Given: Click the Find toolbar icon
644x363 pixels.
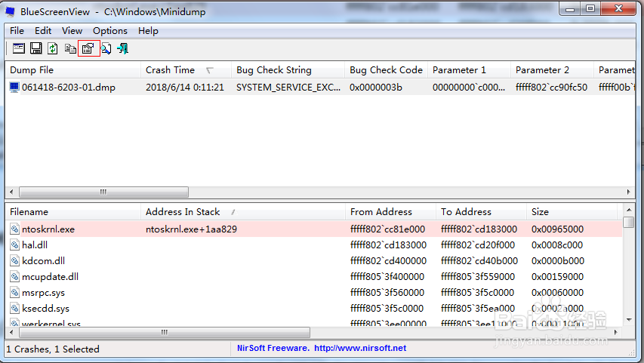Looking at the screenshot, I should click(106, 48).
